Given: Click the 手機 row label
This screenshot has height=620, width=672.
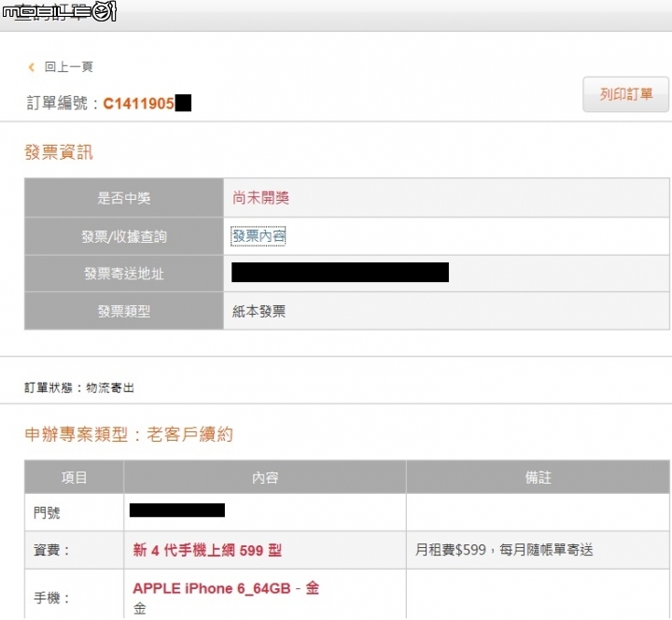Looking at the screenshot, I should tap(51, 598).
